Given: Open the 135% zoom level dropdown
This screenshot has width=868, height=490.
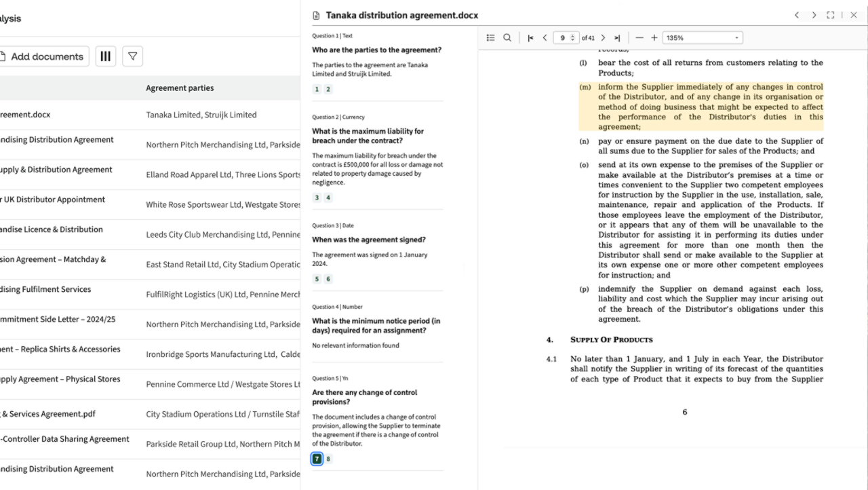Looking at the screenshot, I should tap(703, 38).
